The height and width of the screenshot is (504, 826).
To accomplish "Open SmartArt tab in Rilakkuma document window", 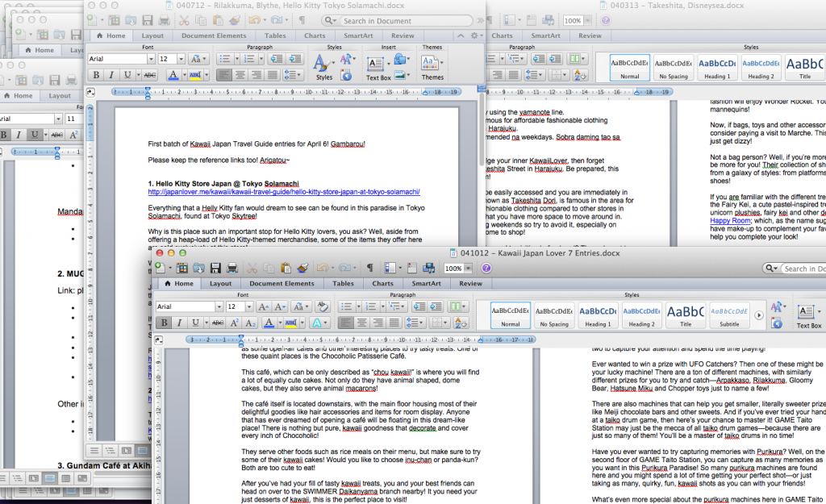I will point(358,35).
